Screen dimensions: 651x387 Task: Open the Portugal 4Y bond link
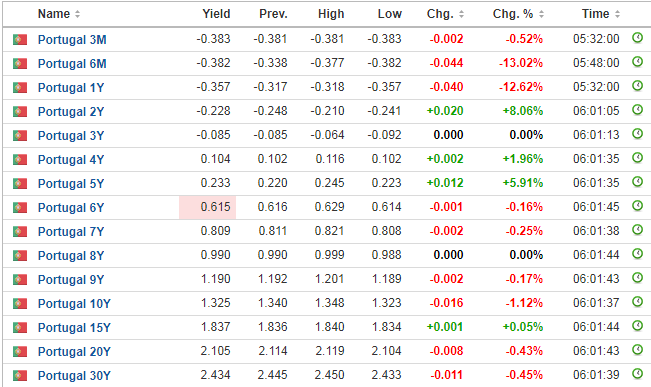tap(71, 160)
